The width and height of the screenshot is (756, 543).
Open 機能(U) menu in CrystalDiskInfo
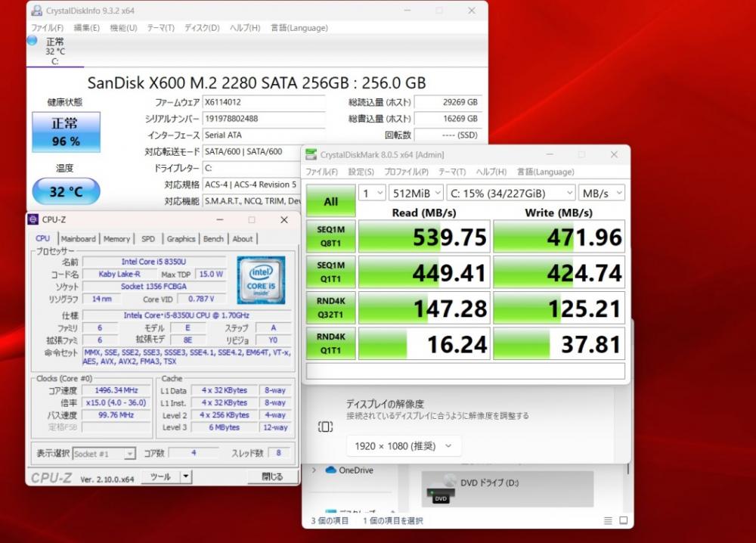pos(123,28)
